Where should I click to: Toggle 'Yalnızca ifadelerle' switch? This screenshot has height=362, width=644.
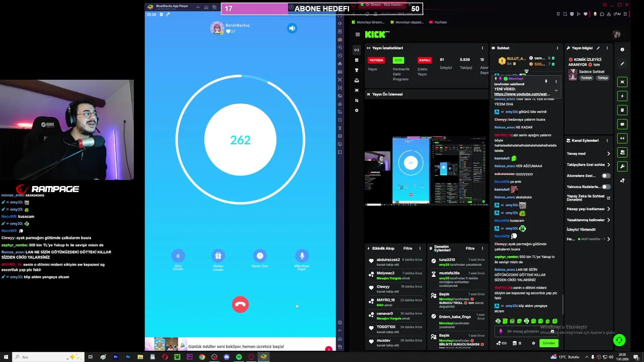click(x=606, y=187)
